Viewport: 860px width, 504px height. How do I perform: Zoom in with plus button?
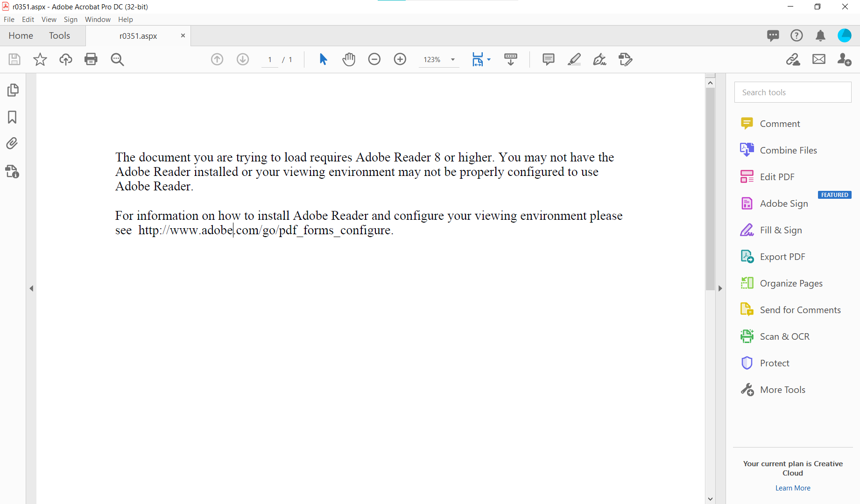[400, 59]
